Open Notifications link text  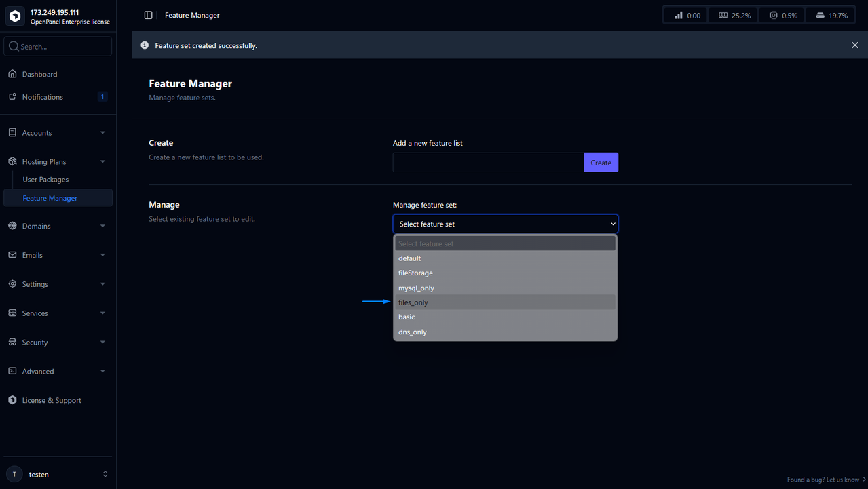point(42,97)
